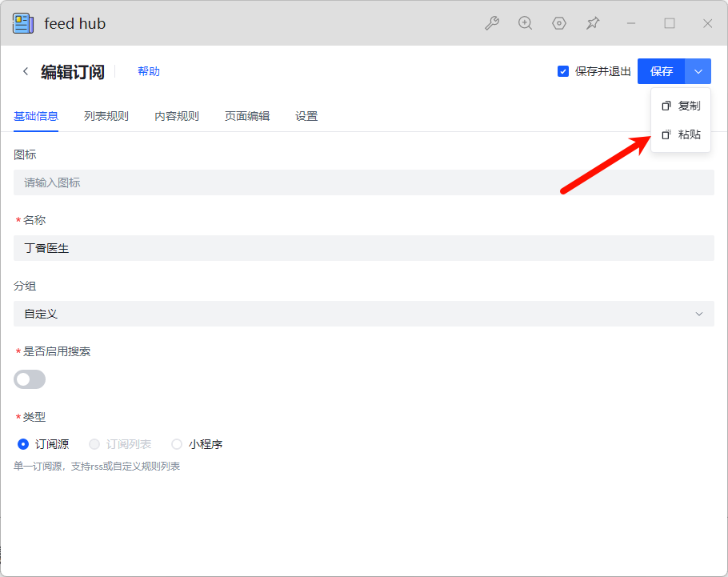Click the paste icon beside 粘贴

click(666, 134)
